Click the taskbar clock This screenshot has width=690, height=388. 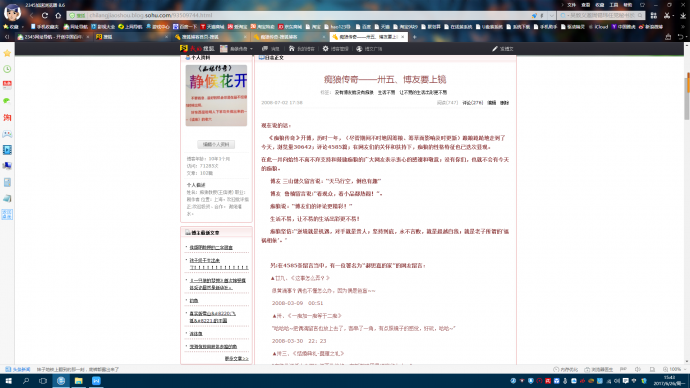[669, 381]
